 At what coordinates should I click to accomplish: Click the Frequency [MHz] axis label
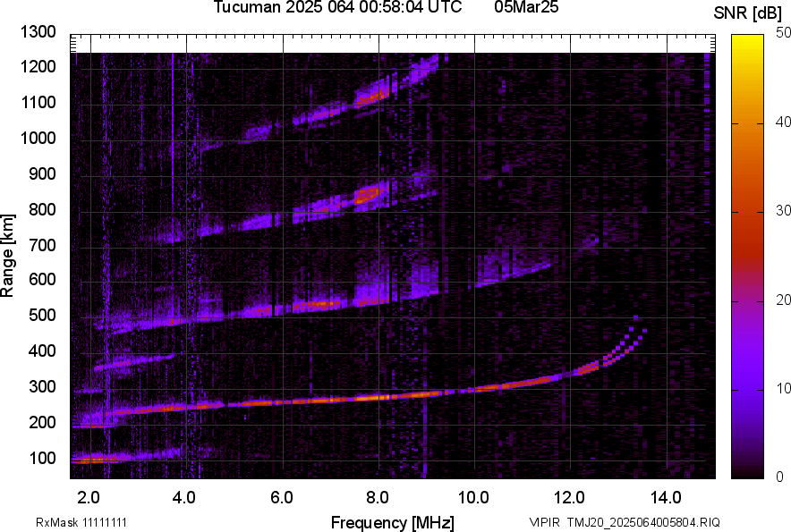(391, 522)
